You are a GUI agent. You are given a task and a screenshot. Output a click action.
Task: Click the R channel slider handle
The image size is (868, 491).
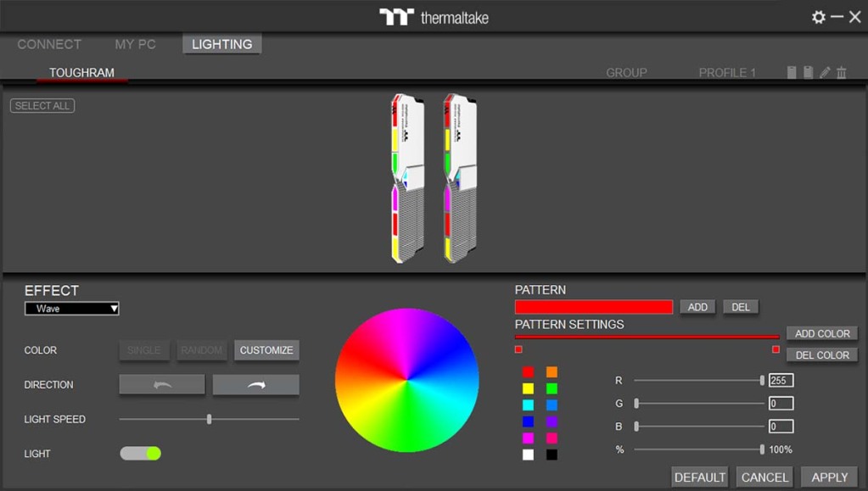(x=762, y=380)
